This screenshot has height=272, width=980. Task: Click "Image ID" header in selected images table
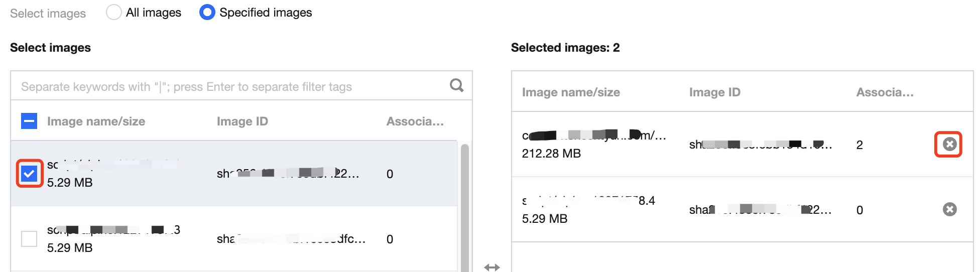click(714, 92)
